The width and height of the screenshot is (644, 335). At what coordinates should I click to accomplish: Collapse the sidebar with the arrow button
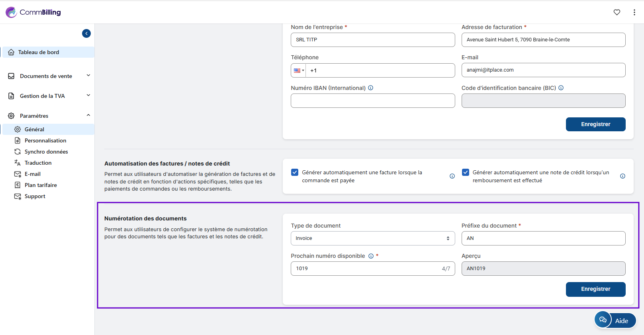(x=86, y=33)
